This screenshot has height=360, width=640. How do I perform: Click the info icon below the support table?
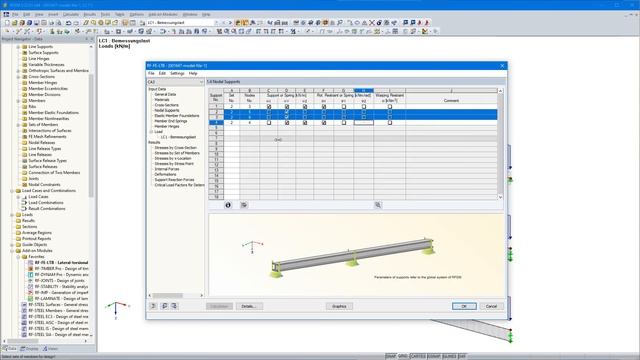pyautogui.click(x=228, y=205)
